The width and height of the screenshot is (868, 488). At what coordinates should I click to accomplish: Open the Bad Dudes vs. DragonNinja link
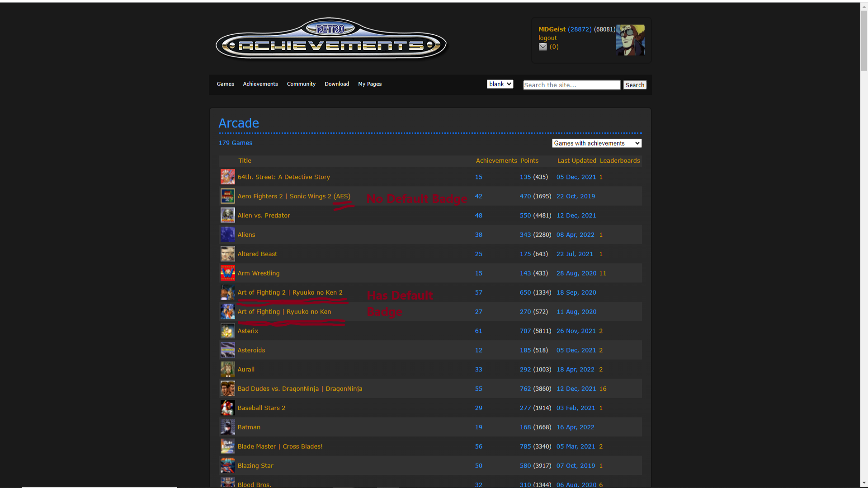[300, 389]
